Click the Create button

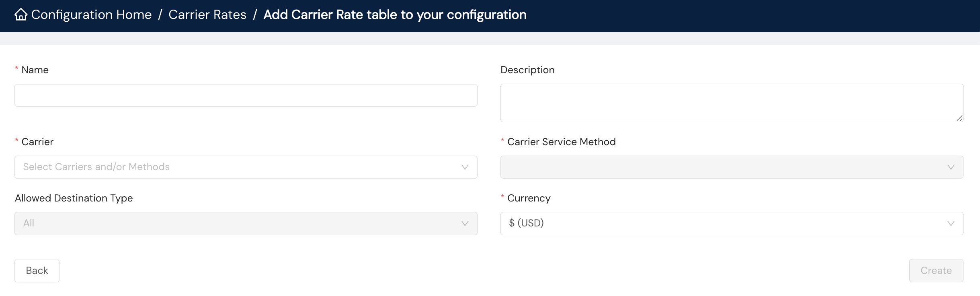[936, 271]
